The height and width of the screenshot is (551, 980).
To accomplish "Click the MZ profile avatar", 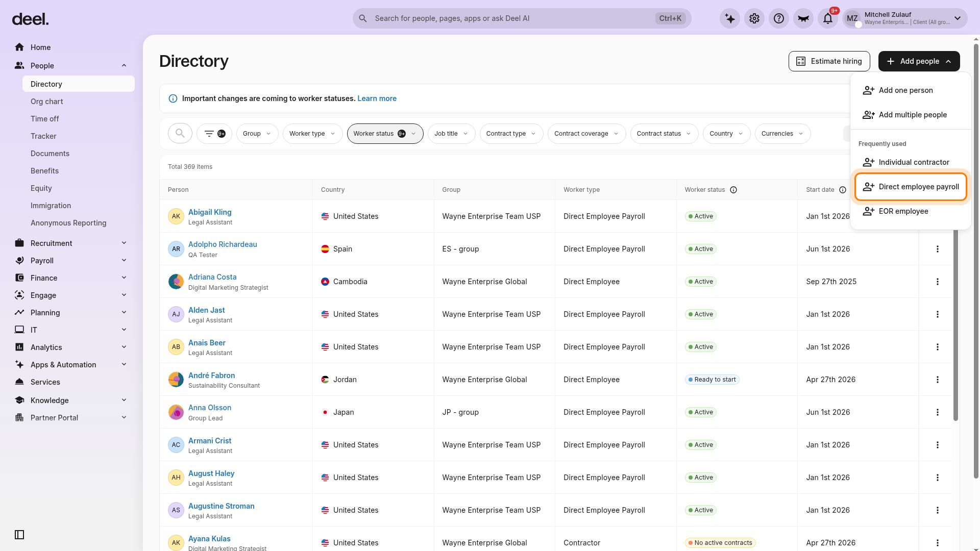I will pos(852,18).
